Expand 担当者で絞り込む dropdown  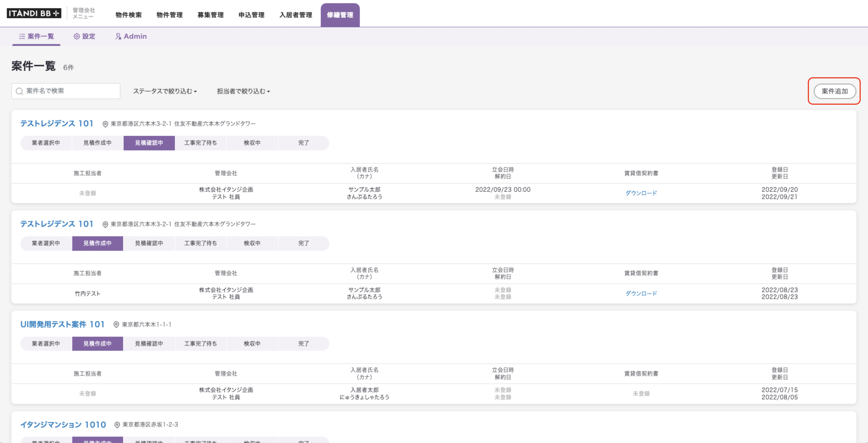243,91
